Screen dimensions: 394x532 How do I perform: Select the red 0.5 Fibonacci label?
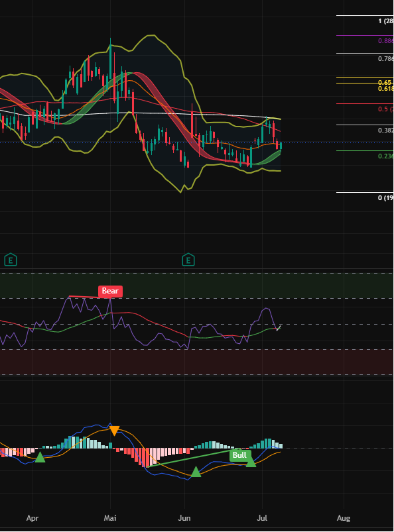[x=386, y=109]
